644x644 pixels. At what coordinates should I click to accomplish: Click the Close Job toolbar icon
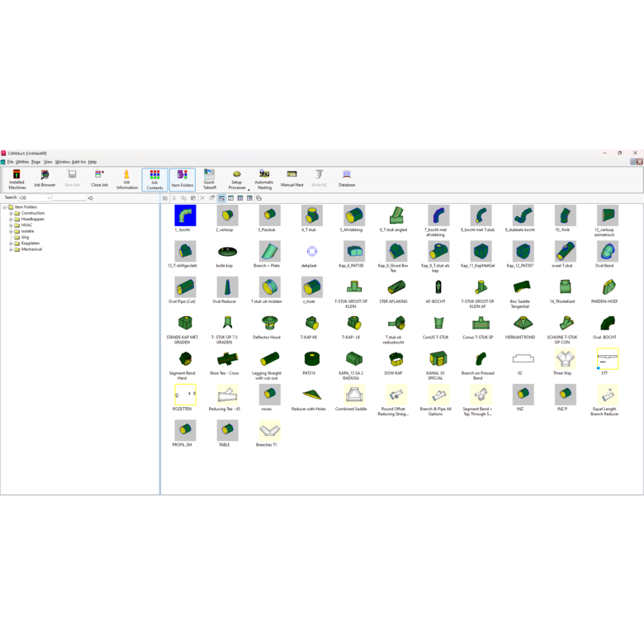tap(100, 179)
